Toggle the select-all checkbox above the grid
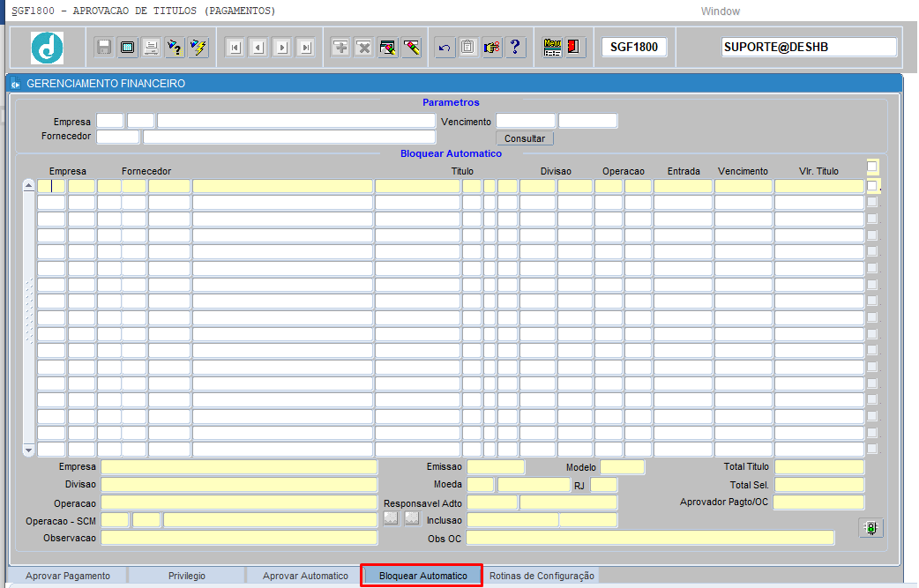The width and height of the screenshot is (919, 588). (x=872, y=167)
